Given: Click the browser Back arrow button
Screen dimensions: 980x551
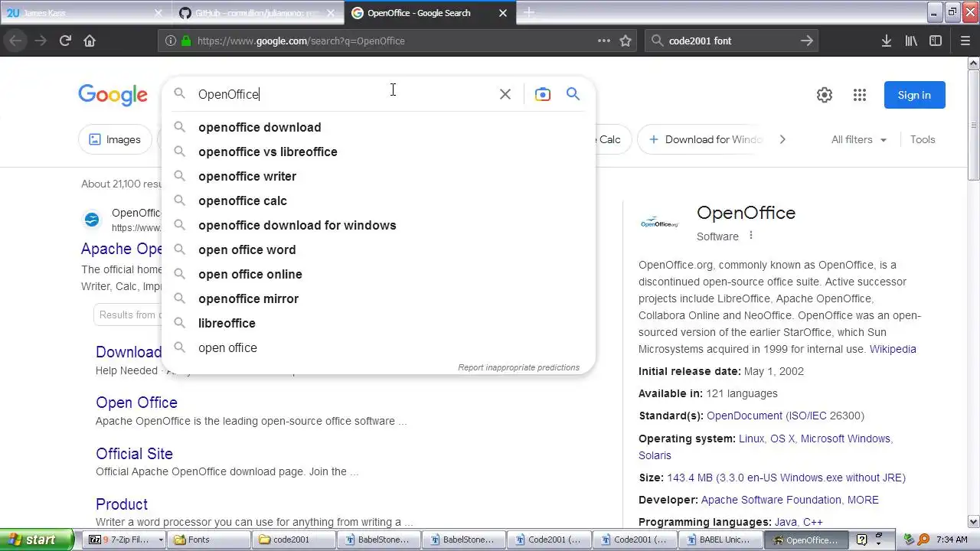Looking at the screenshot, I should pos(16,41).
